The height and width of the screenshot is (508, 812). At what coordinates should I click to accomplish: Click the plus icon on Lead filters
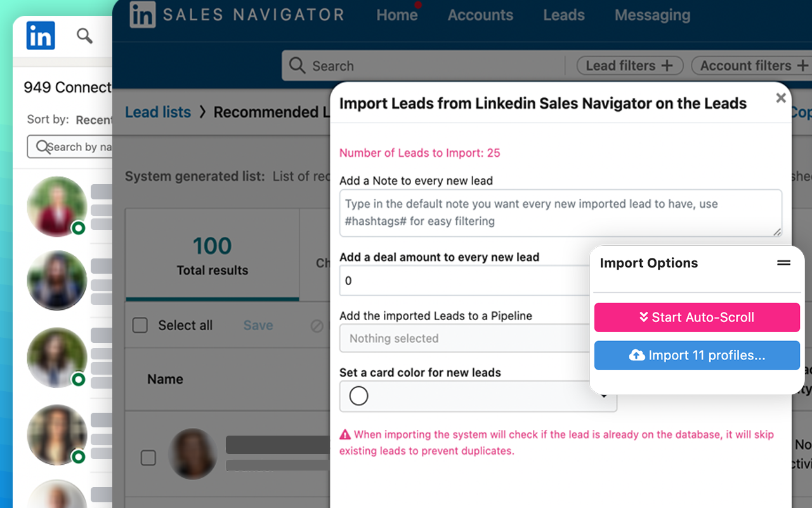tap(667, 65)
